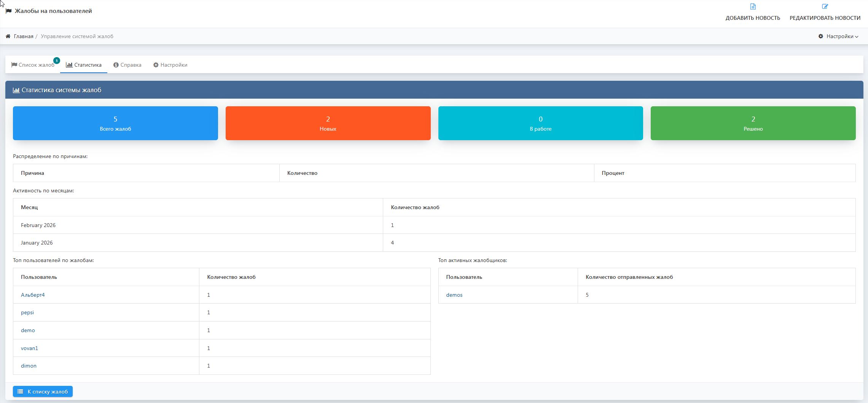Image resolution: width=868 pixels, height=403 pixels.
Task: Click the gear icon beside top-right Настройки
Action: pos(821,36)
